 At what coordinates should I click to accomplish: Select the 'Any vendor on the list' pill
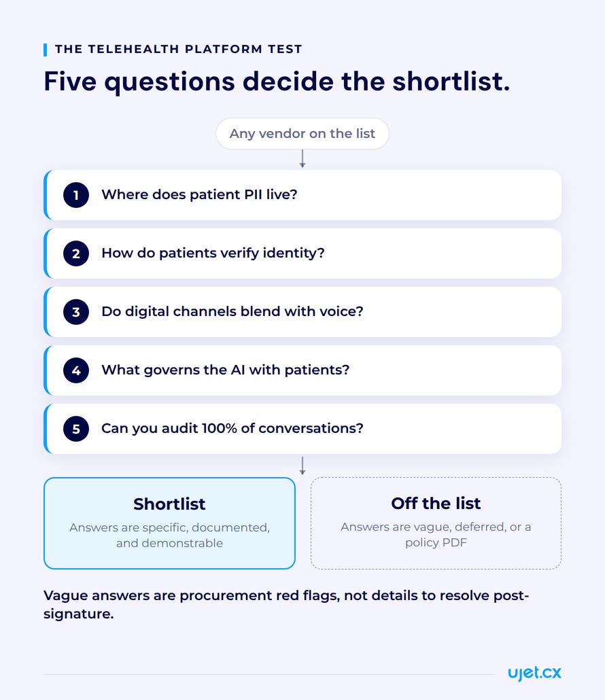tap(302, 133)
